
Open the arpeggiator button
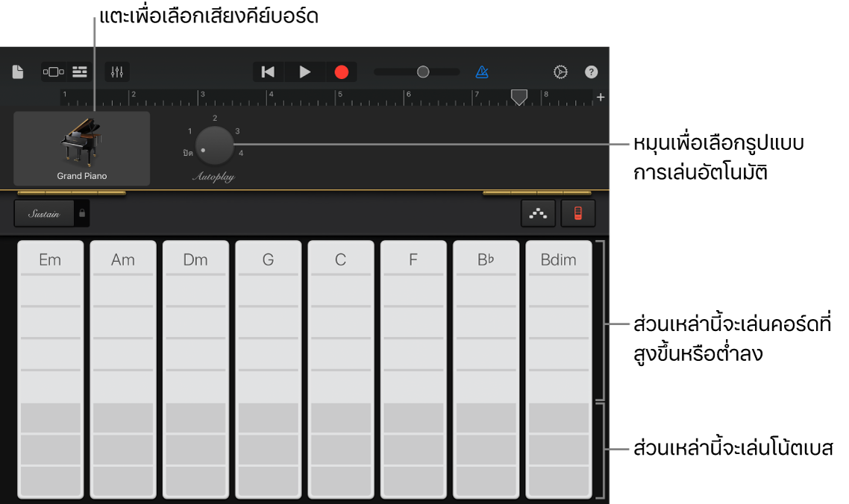point(538,213)
